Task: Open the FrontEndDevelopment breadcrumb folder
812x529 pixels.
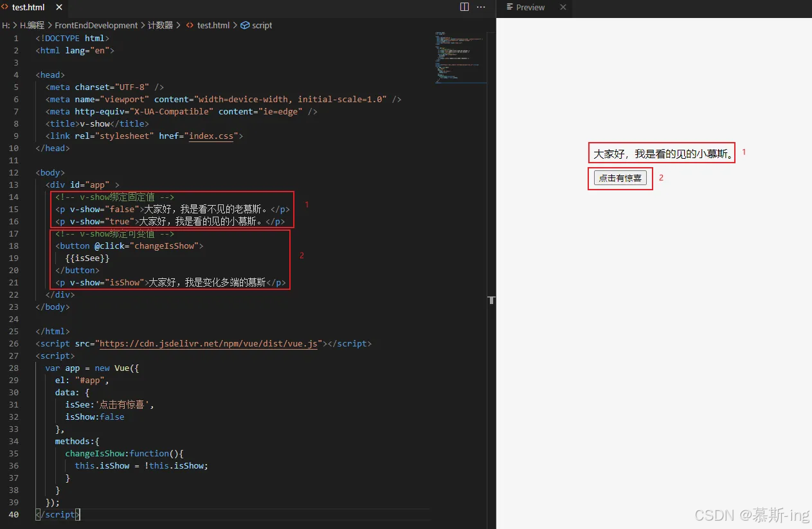Action: (x=96, y=25)
